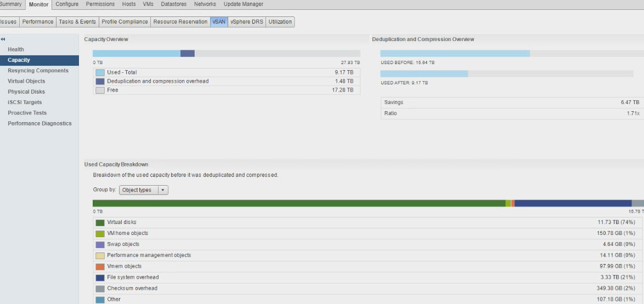This screenshot has width=644, height=304.
Task: Select Physical Disks in sidebar
Action: tap(26, 92)
